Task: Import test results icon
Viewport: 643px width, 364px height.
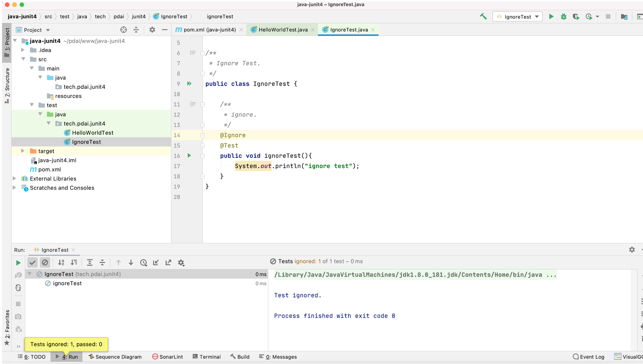Action: click(x=156, y=262)
